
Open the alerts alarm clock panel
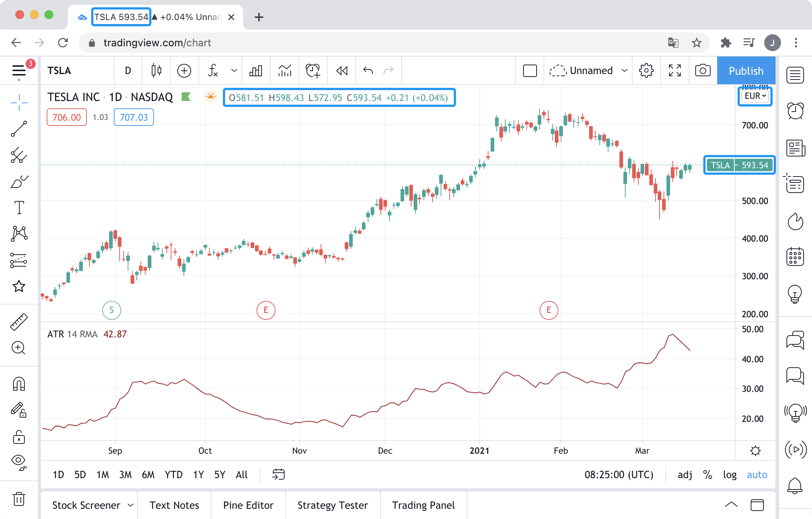coord(795,111)
